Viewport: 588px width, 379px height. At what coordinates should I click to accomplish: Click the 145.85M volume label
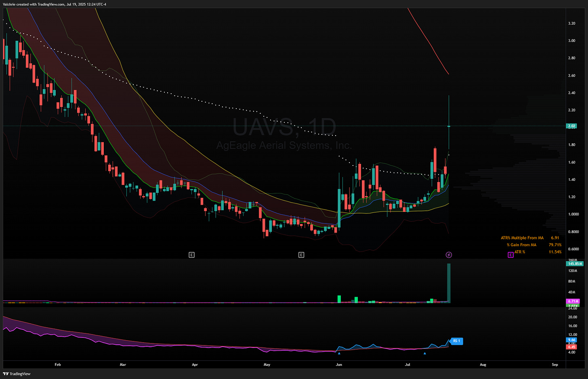pos(575,264)
